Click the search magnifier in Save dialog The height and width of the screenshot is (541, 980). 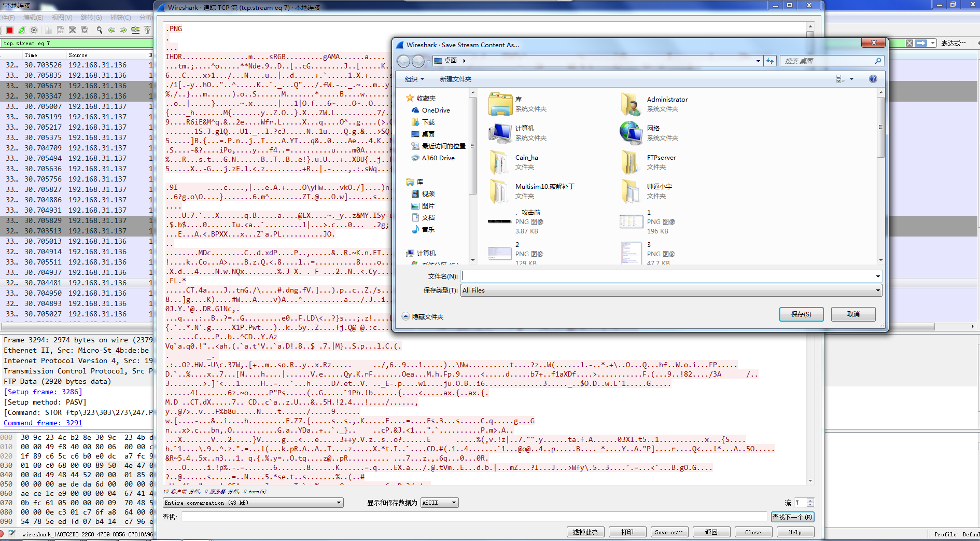[x=878, y=61]
